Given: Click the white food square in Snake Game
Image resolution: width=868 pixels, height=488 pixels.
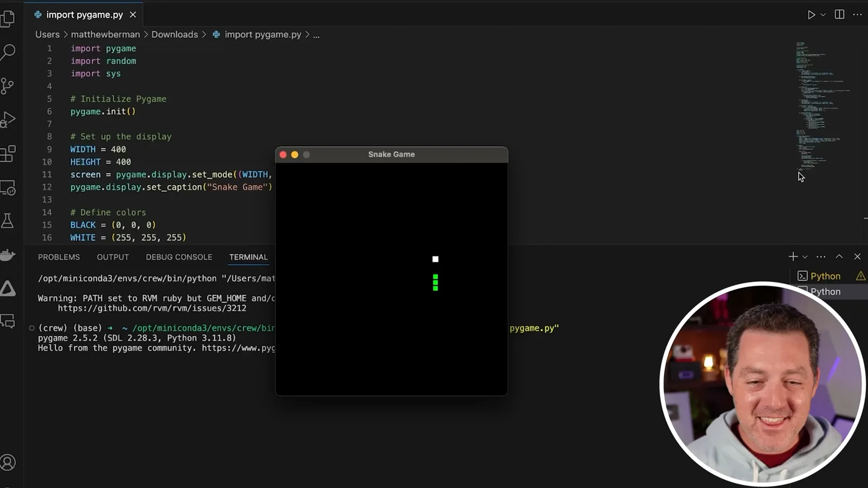Looking at the screenshot, I should (x=435, y=259).
